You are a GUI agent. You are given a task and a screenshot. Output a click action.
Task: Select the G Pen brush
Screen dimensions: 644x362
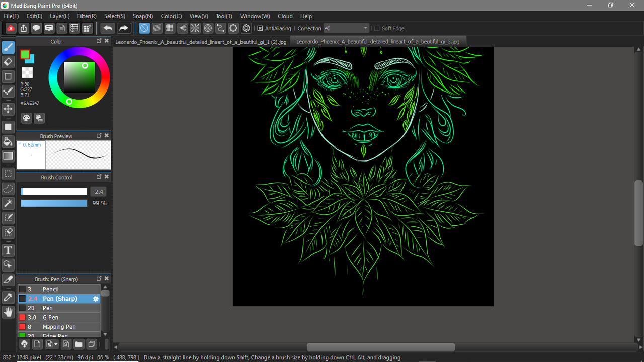[x=59, y=317]
